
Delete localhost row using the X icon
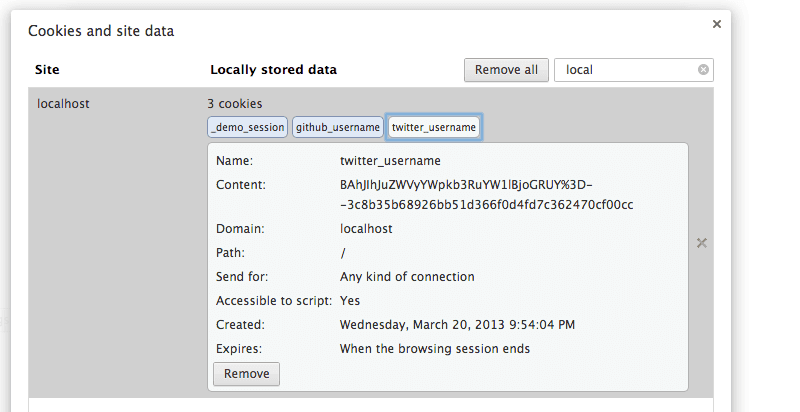701,243
